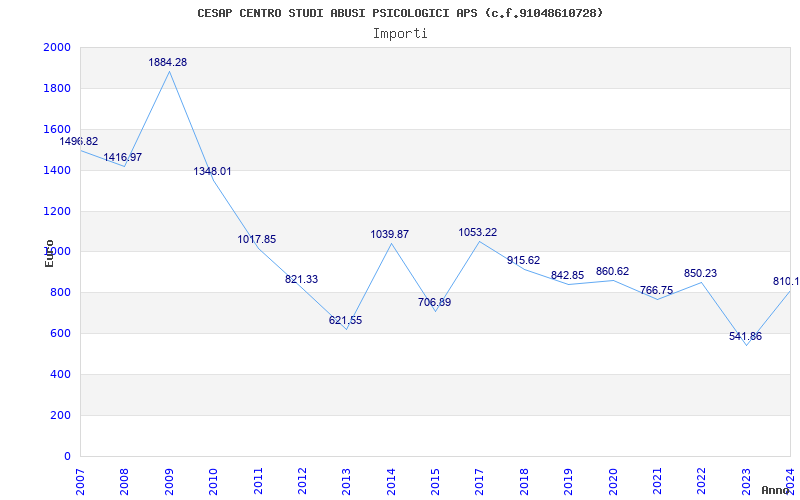800x500 pixels.
Task: Click the 1416.97 data label
Action: coord(122,158)
